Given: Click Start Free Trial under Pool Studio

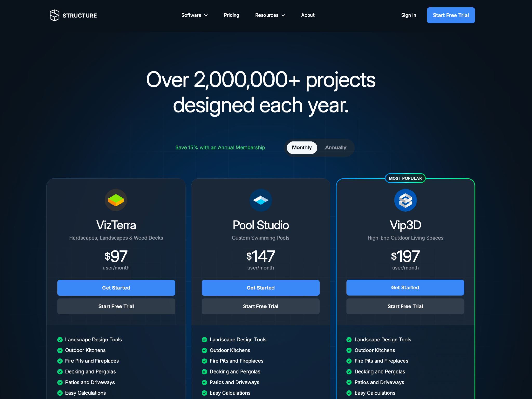Looking at the screenshot, I should point(261,306).
